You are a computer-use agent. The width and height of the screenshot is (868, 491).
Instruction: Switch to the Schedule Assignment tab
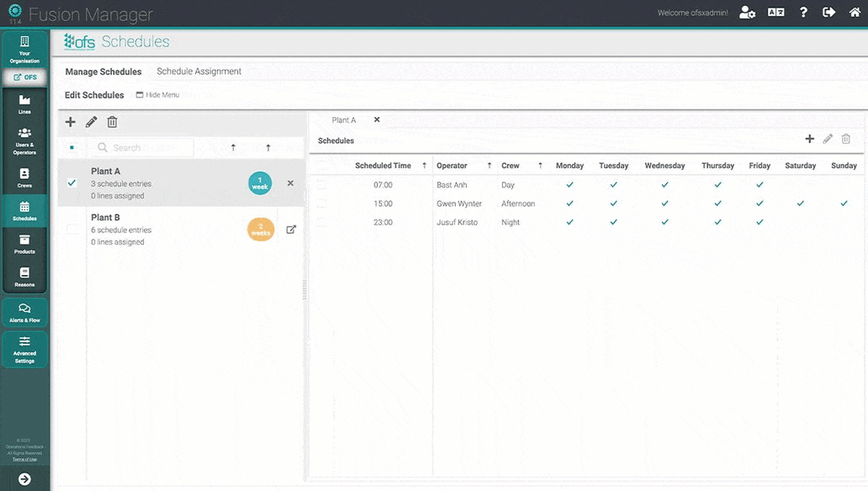[x=198, y=71]
